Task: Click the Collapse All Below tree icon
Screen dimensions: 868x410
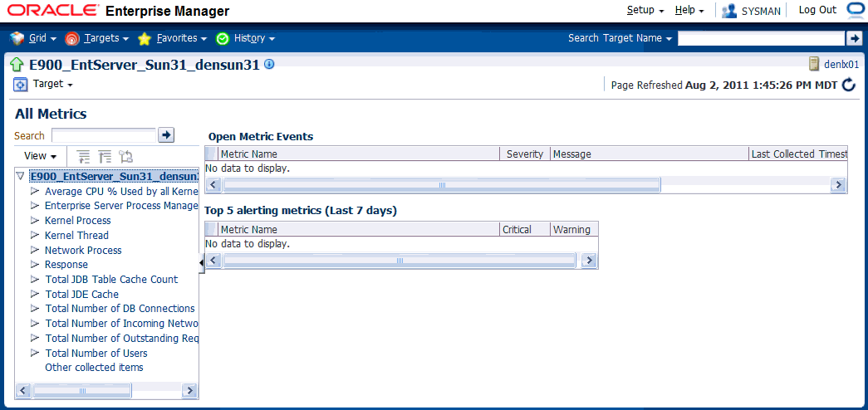Action: pyautogui.click(x=105, y=157)
